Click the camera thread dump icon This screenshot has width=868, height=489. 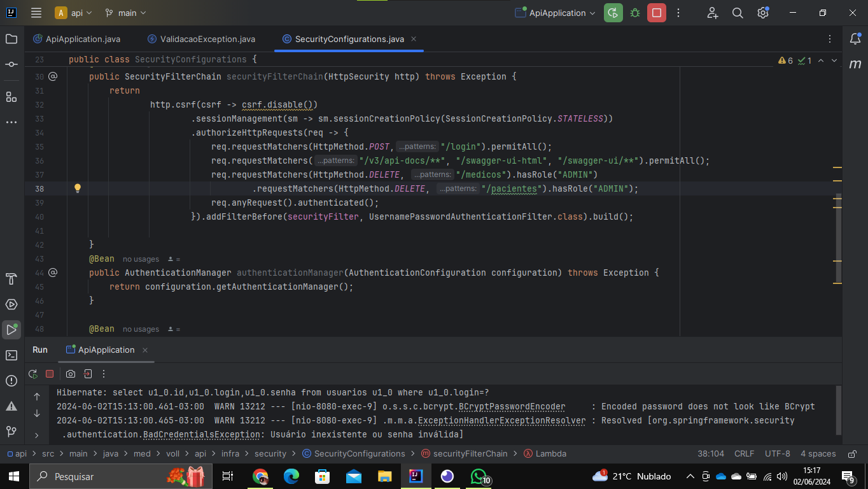71,374
